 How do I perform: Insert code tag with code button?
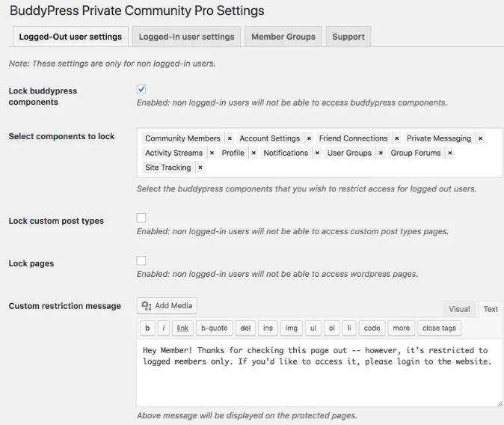click(372, 328)
